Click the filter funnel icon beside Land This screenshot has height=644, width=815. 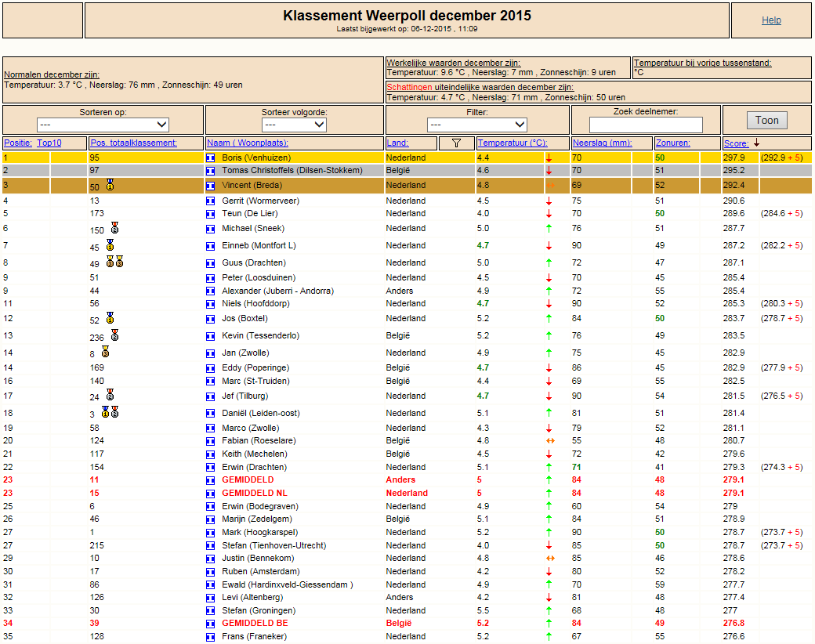click(x=456, y=143)
